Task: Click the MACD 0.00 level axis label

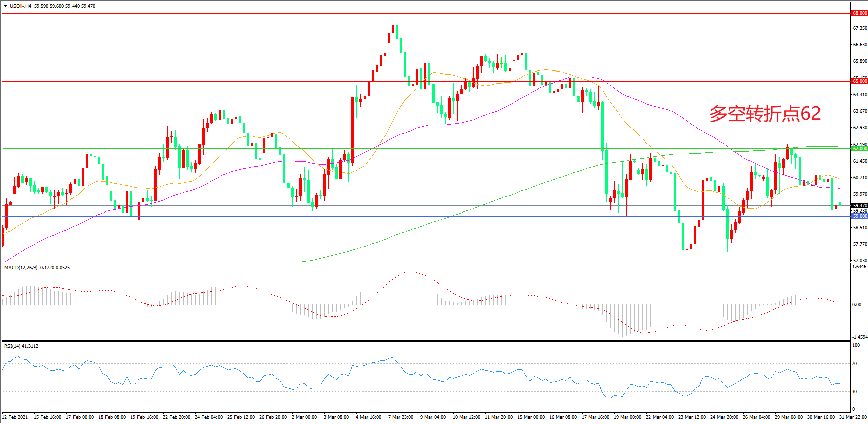Action: 856,305
